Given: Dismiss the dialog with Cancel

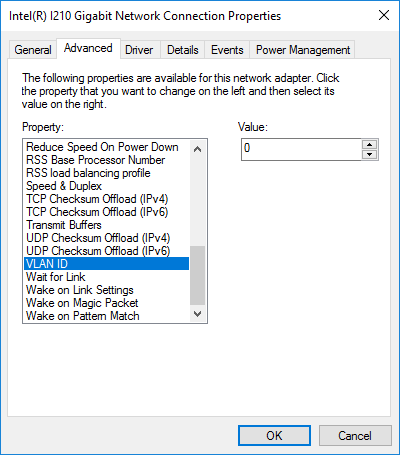Looking at the screenshot, I should point(355,435).
